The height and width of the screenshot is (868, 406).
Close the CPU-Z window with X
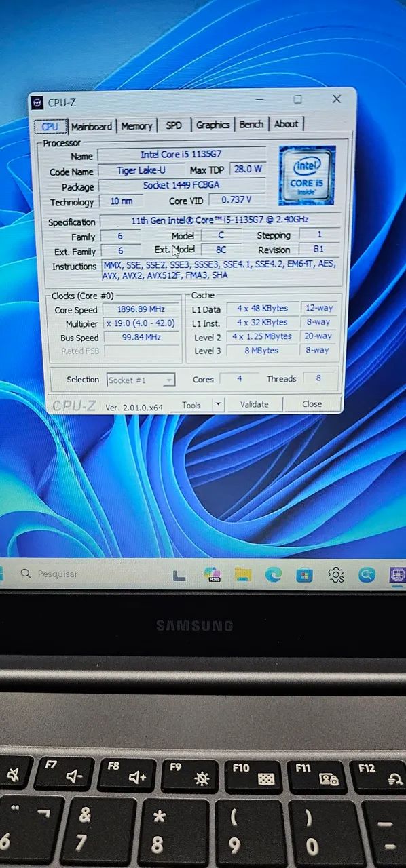336,98
